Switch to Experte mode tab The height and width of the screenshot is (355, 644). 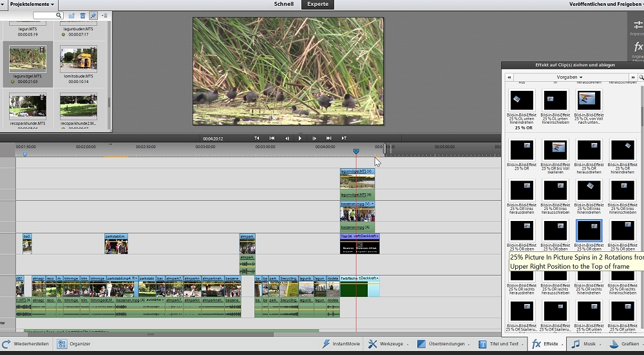[318, 4]
